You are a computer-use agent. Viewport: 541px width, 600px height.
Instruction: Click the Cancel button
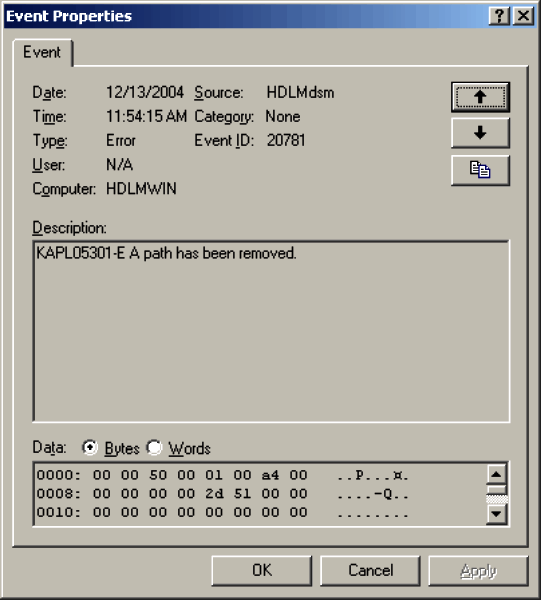(370, 571)
